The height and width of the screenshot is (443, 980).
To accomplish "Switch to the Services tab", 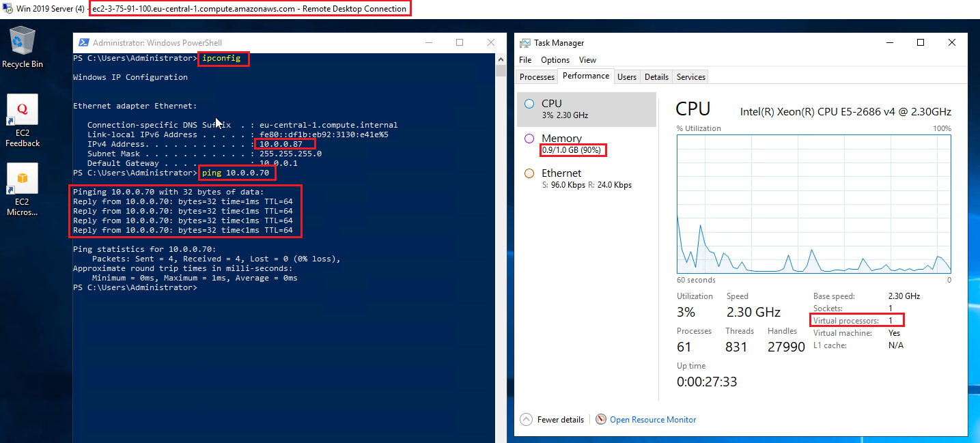I will pyautogui.click(x=690, y=77).
